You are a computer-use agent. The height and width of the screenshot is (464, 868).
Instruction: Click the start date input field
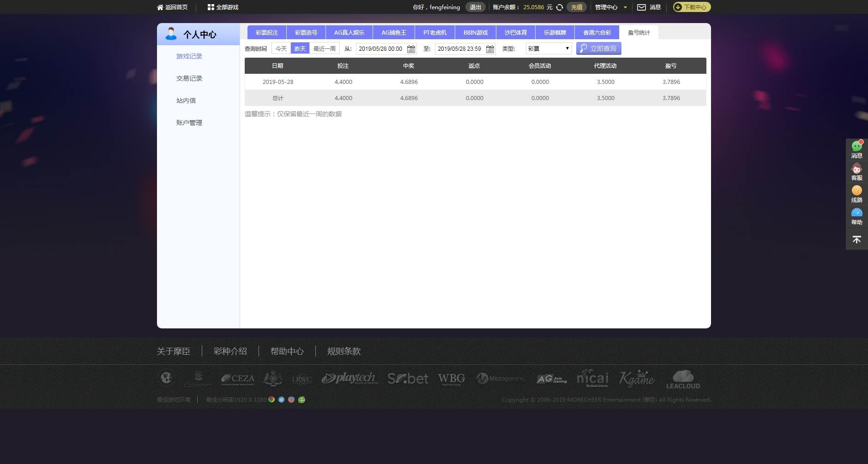click(381, 49)
